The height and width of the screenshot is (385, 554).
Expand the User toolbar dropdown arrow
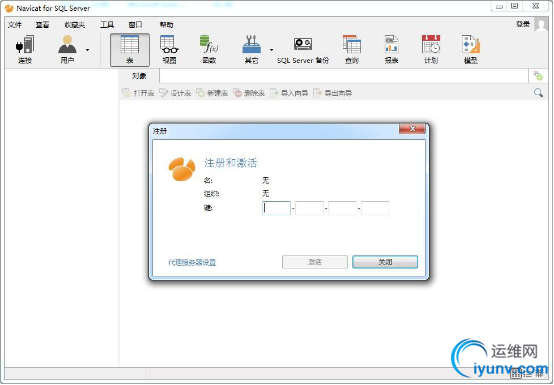(x=87, y=50)
